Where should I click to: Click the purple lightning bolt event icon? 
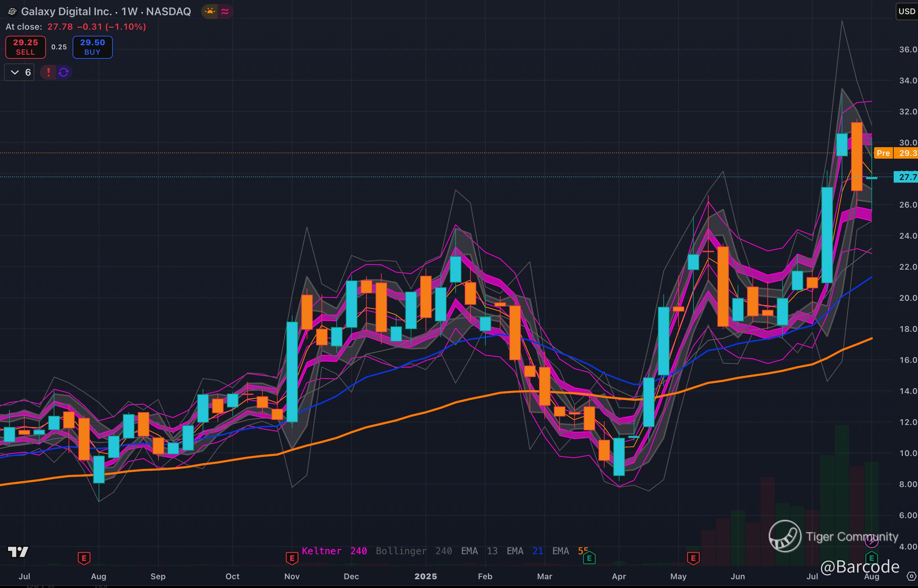(871, 541)
